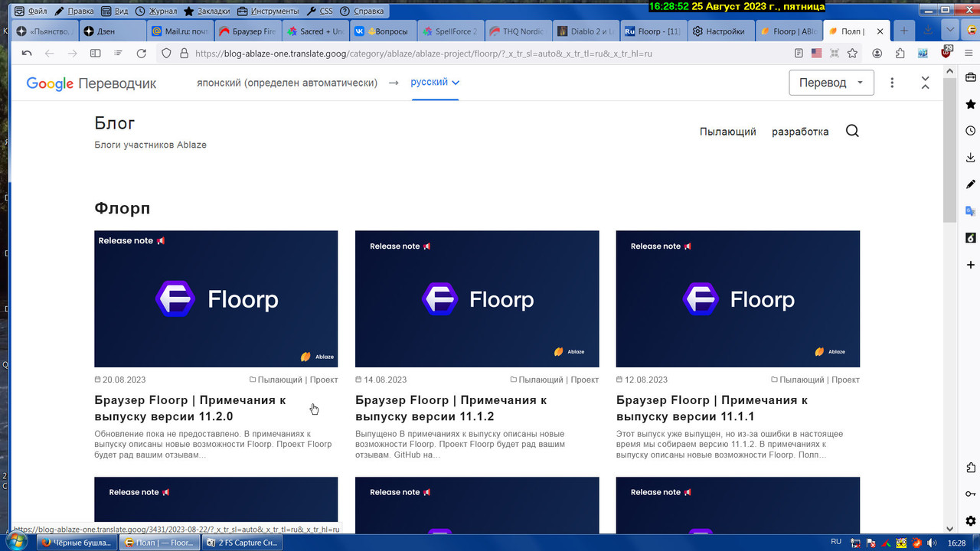Open the "Закладки" menu
The width and height of the screenshot is (980, 551).
[207, 11]
